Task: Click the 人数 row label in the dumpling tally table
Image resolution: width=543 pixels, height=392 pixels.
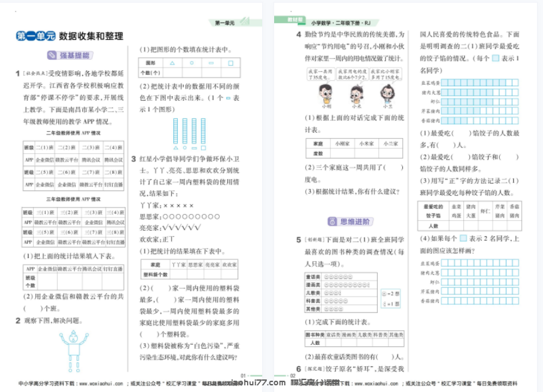Action: tap(433, 226)
